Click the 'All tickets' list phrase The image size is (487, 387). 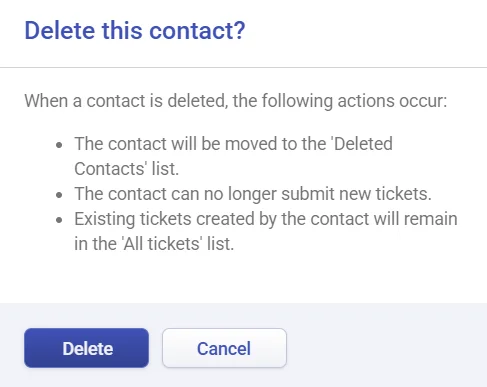(162, 244)
